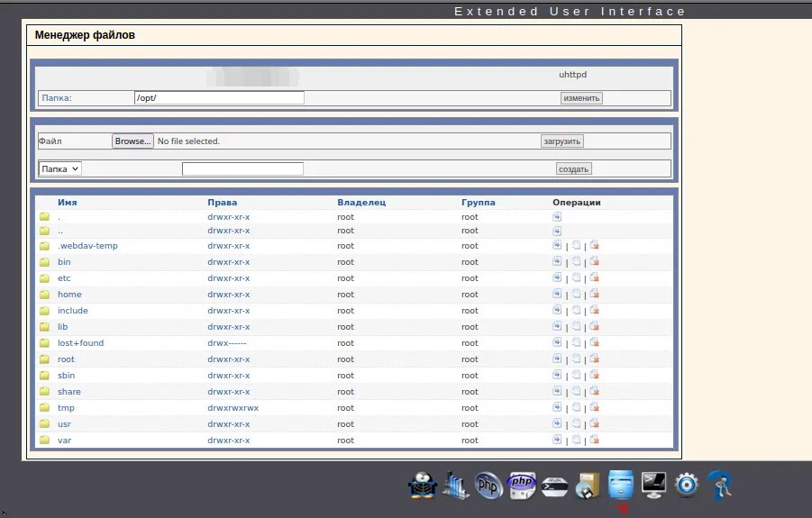This screenshot has height=518, width=812.
Task: Click the 'No file selected.' text
Action: click(x=188, y=141)
